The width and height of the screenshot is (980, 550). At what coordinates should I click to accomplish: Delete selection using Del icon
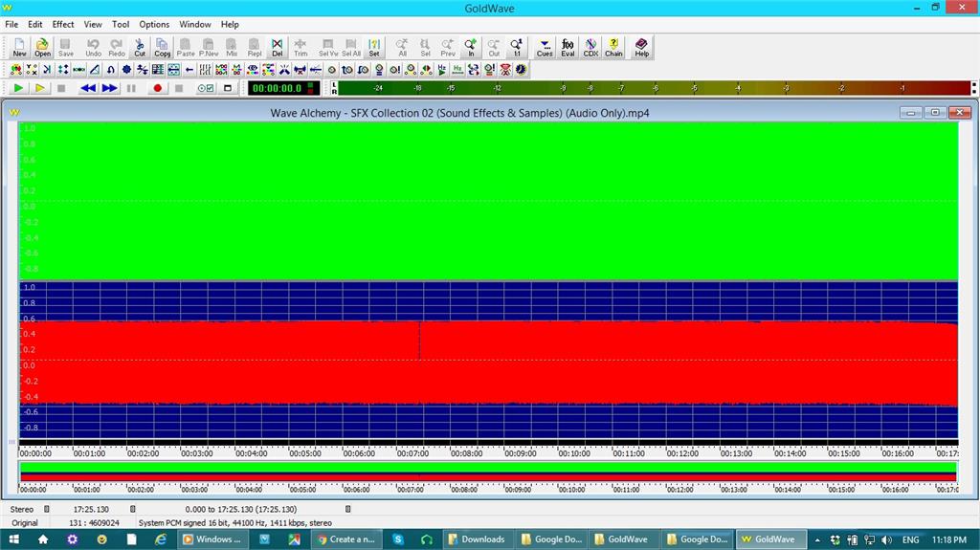[277, 48]
